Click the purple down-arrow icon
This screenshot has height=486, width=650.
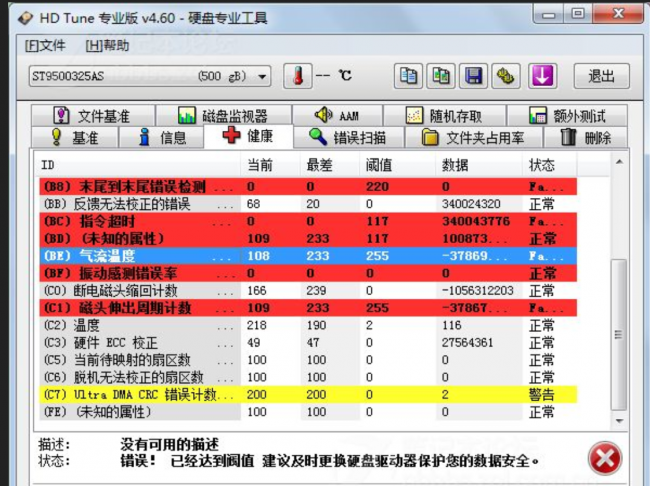click(x=542, y=76)
